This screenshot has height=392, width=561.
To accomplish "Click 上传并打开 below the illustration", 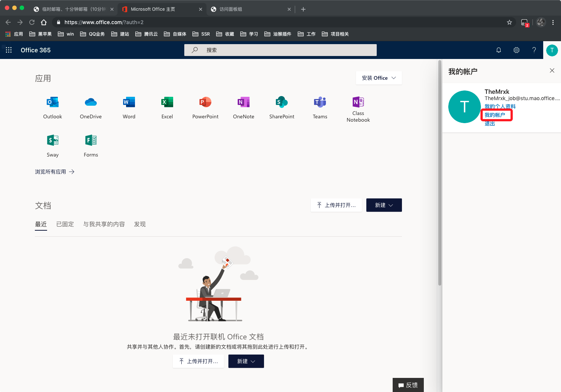I will click(198, 361).
